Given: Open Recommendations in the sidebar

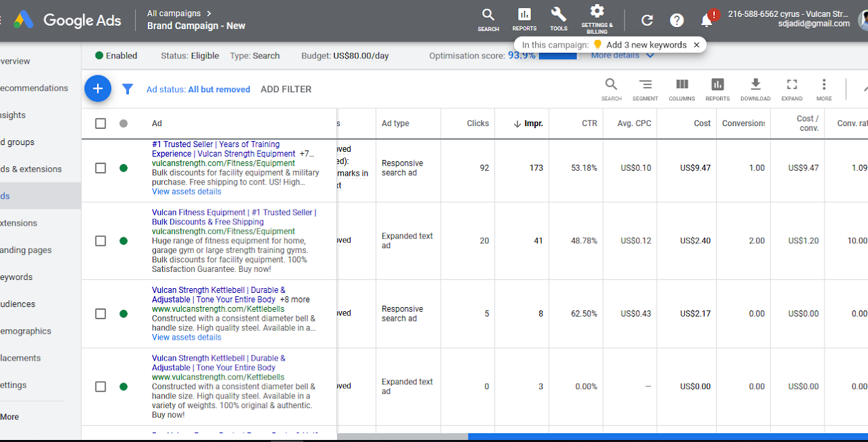Looking at the screenshot, I should (34, 88).
